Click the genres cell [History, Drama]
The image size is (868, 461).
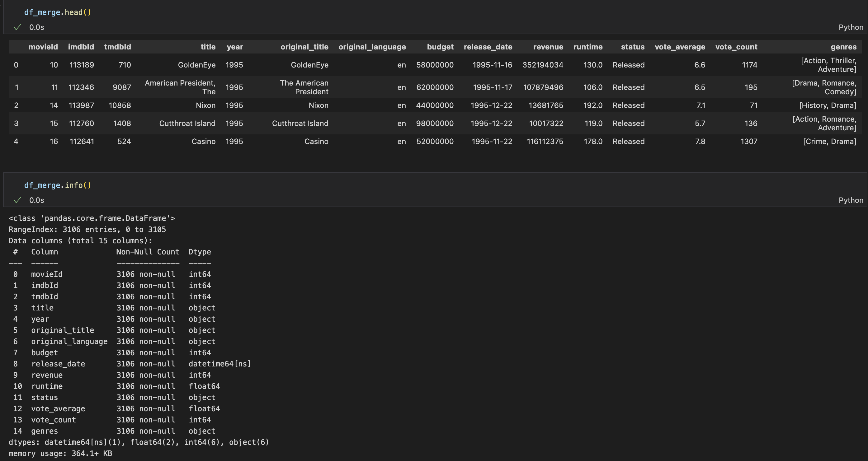click(828, 105)
